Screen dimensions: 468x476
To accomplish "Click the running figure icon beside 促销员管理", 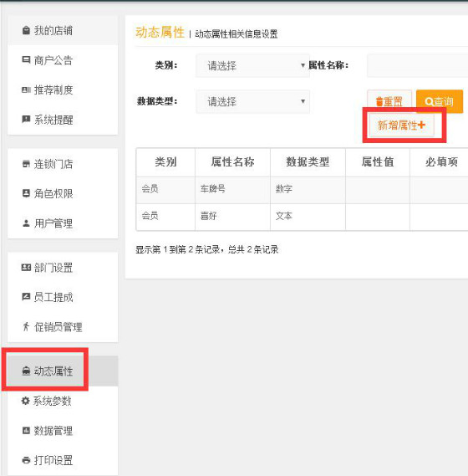I will coord(26,326).
